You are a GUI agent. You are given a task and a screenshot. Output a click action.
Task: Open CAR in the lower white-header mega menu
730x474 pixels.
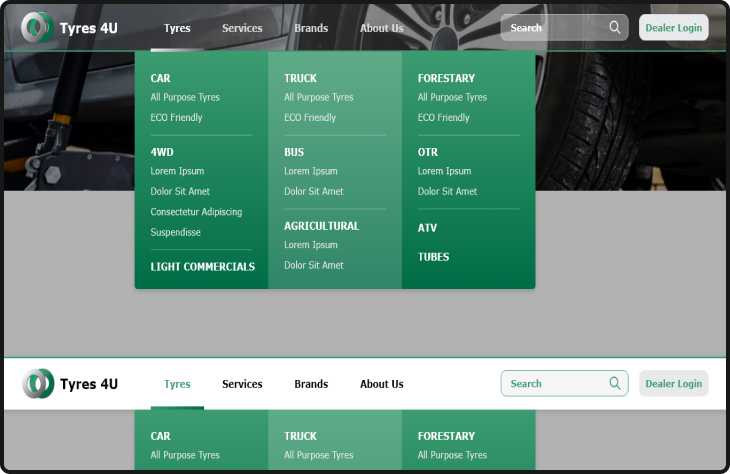coord(160,436)
